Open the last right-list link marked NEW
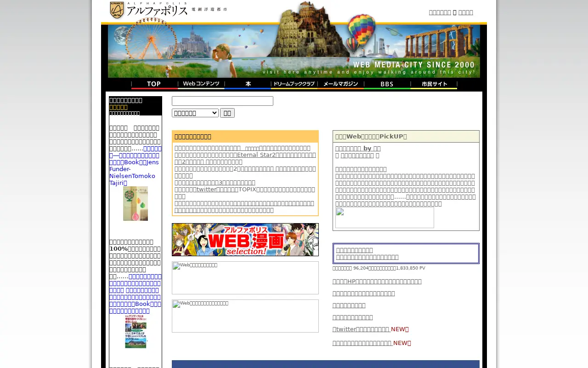The height and width of the screenshot is (368, 588). point(362,343)
